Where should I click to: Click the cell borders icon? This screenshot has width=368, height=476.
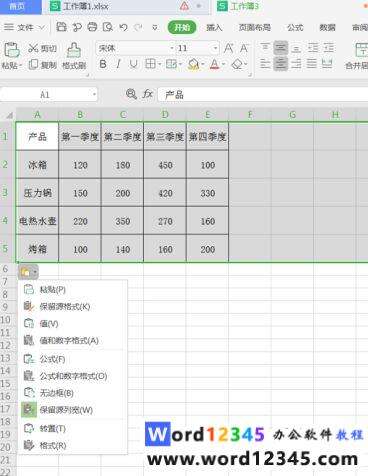pyautogui.click(x=150, y=64)
